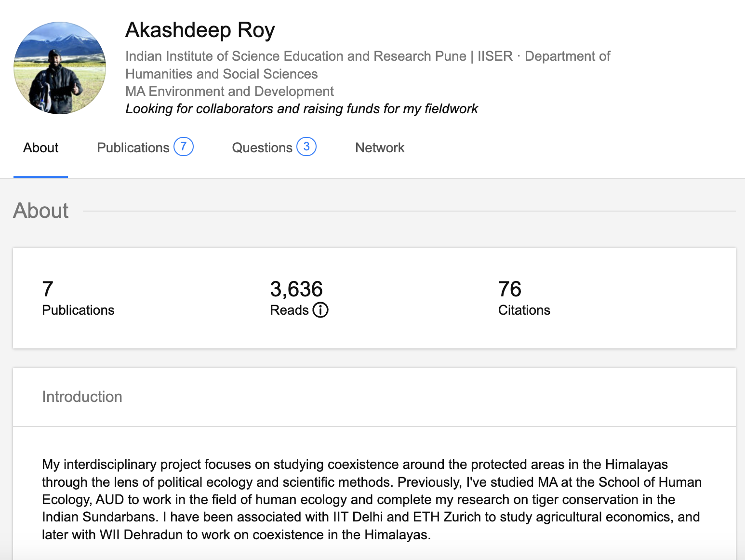Screen dimensions: 745x560
Task: Click the MA Environment and Development text
Action: coord(229,91)
